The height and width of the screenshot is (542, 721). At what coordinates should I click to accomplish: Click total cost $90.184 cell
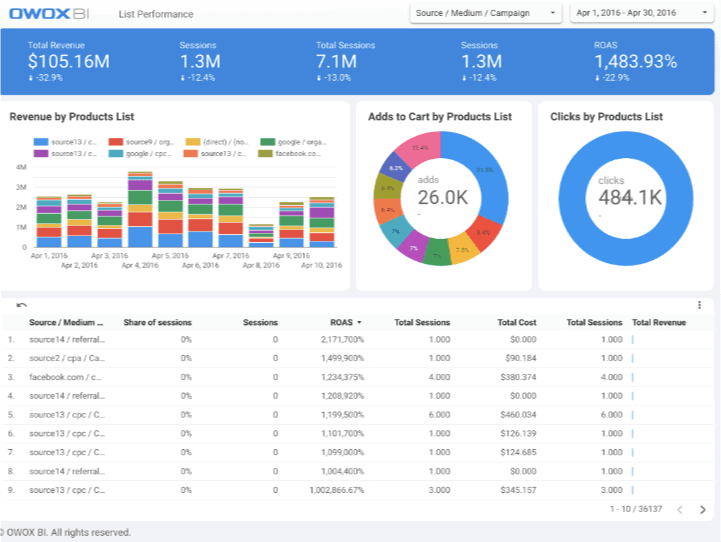point(521,358)
